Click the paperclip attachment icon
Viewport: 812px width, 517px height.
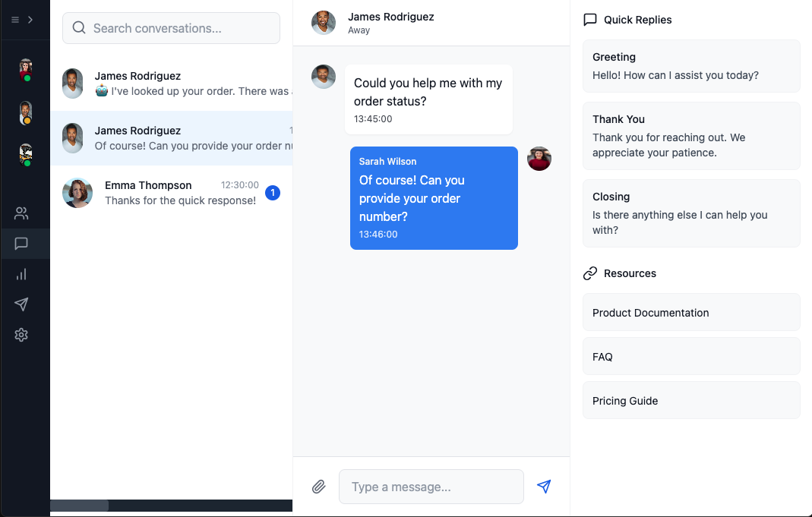(x=318, y=487)
